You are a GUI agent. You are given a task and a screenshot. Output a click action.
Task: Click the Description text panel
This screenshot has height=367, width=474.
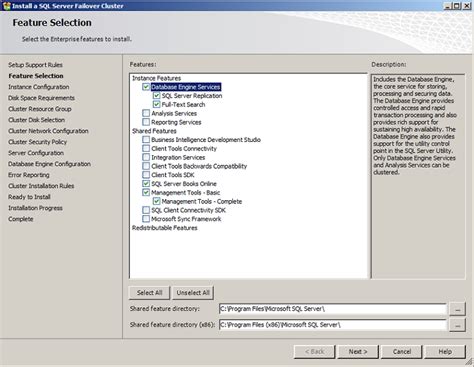click(418, 176)
